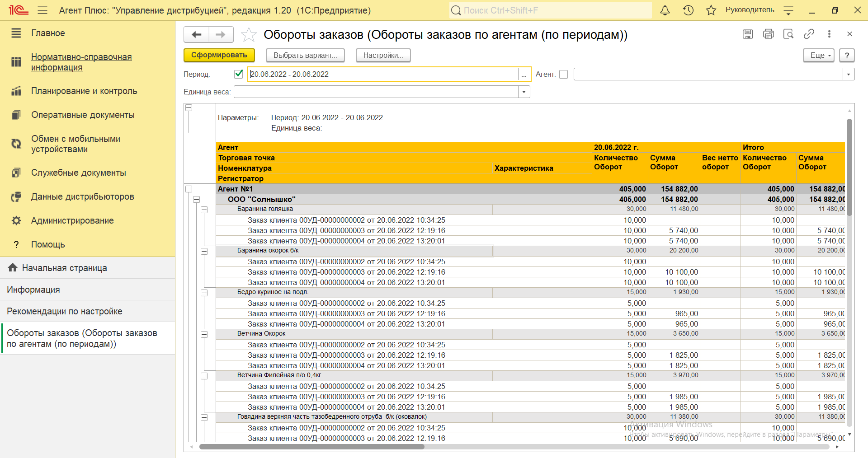
Task: Click the Руководитель user name
Action: coord(750,10)
